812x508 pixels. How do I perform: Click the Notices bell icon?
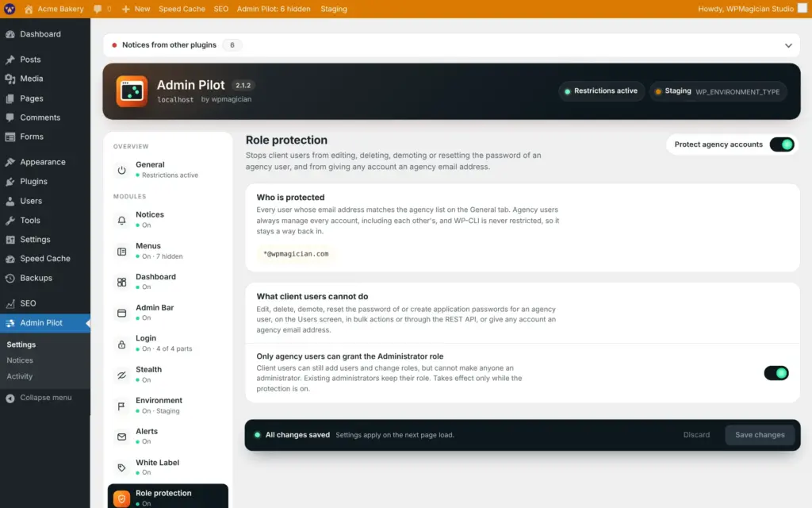(x=121, y=220)
